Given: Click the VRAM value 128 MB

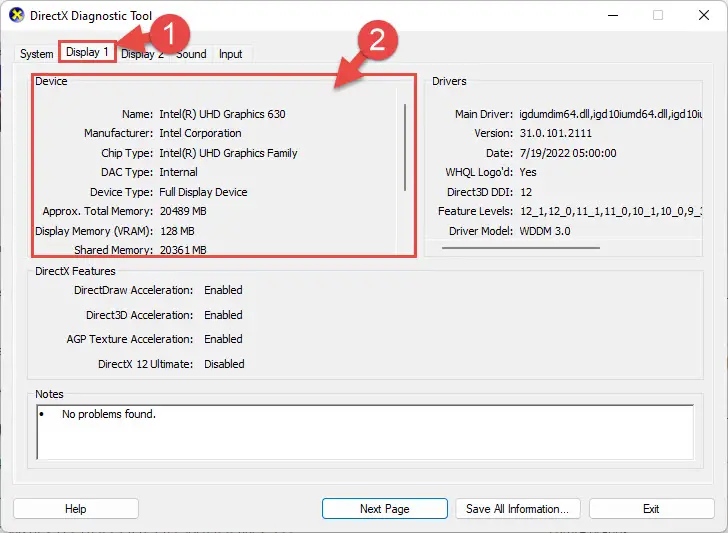Looking at the screenshot, I should 177,231.
